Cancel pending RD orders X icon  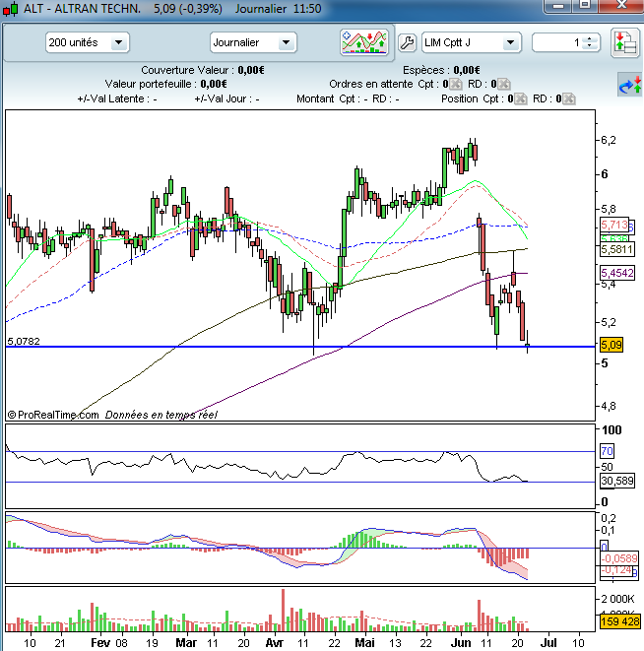503,84
